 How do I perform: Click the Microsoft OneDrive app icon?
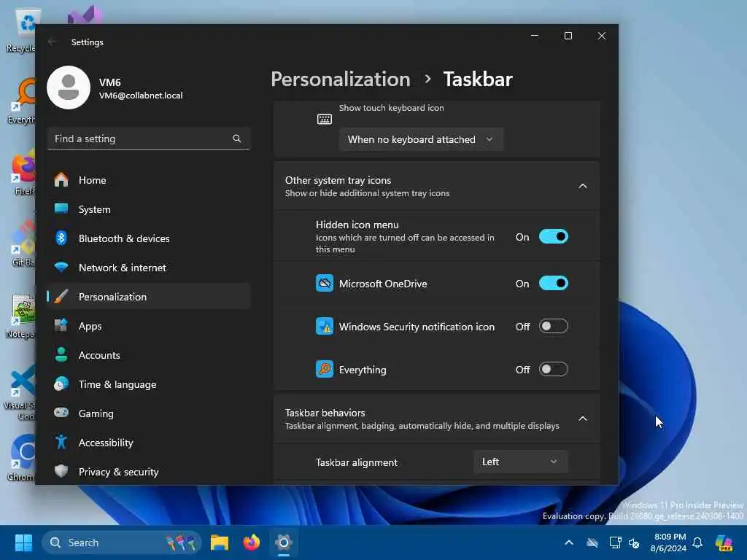click(325, 284)
